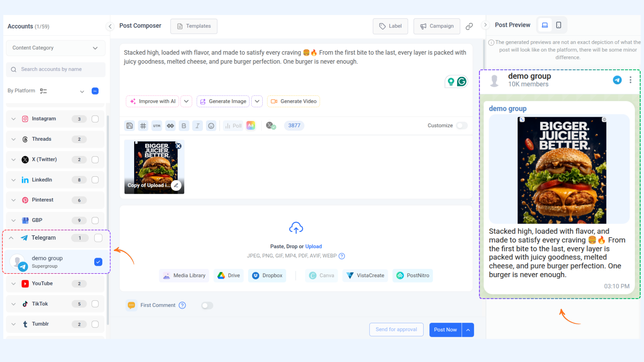Image resolution: width=644 pixels, height=362 pixels.
Task: Click Generate Video button
Action: tap(293, 102)
